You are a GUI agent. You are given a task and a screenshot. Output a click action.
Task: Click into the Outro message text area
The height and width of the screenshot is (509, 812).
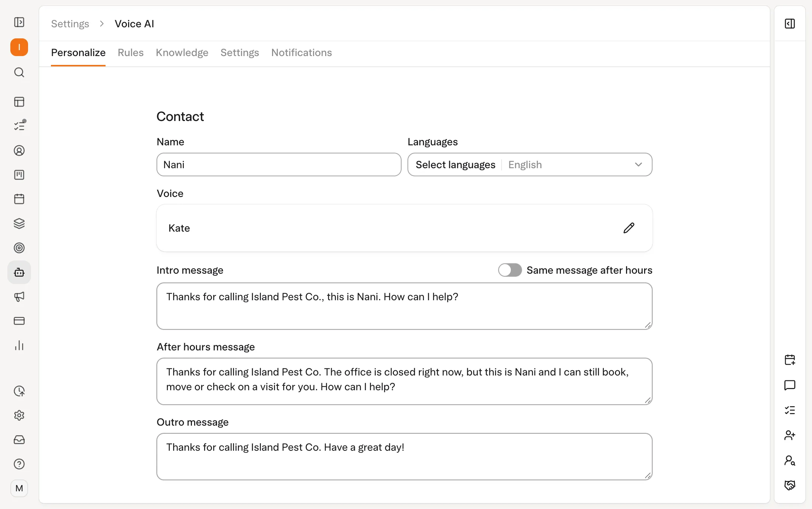(405, 457)
